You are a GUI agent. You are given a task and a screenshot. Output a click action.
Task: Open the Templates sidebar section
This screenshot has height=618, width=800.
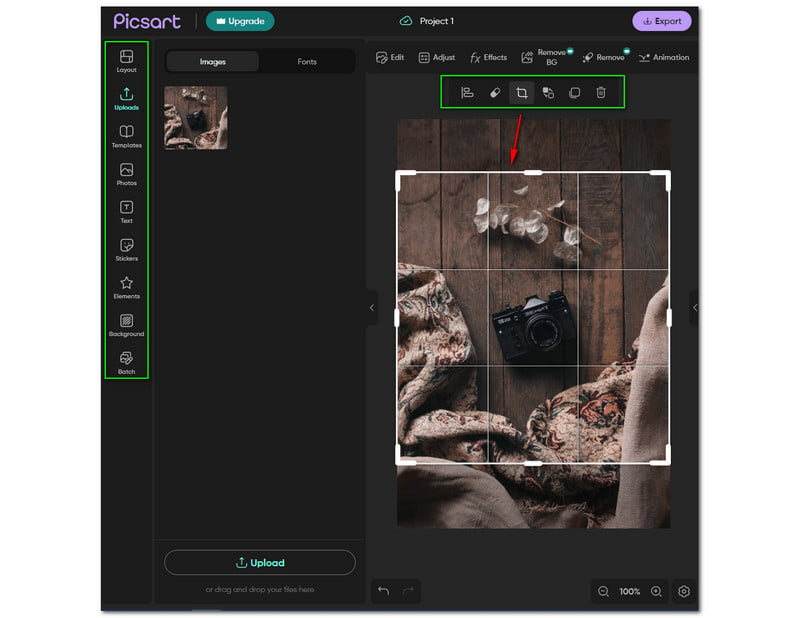tap(126, 136)
